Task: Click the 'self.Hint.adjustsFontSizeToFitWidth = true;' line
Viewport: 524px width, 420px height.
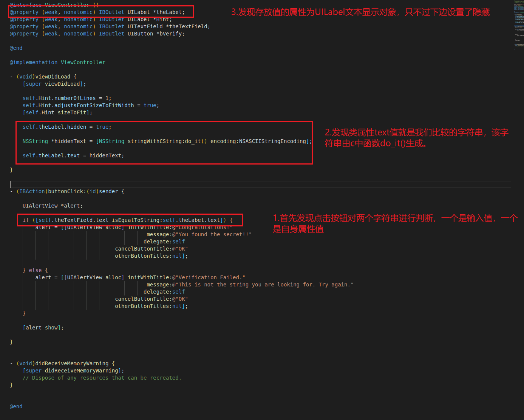Action: pos(91,105)
